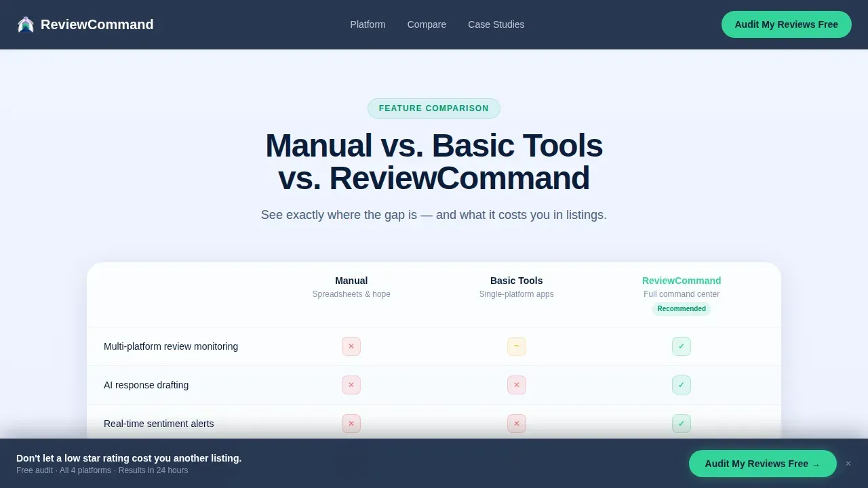Click the Manual column header
Viewport: 868px width, 488px height.
pyautogui.click(x=351, y=281)
